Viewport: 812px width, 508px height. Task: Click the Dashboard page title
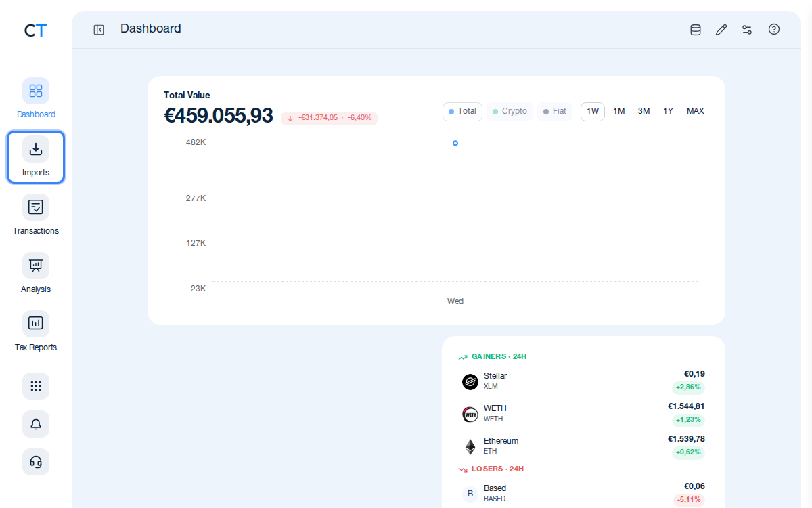pyautogui.click(x=151, y=28)
